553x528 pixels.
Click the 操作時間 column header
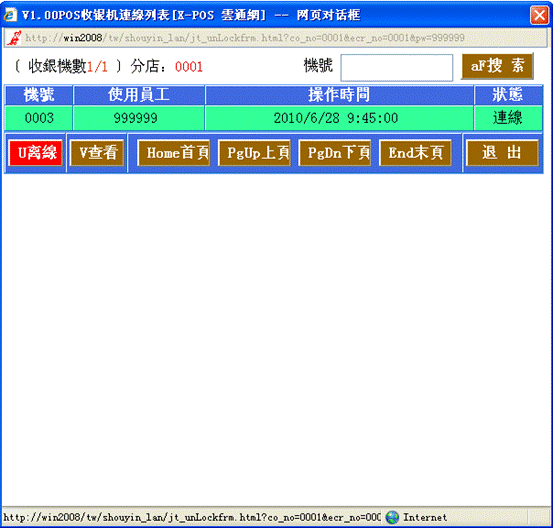[339, 95]
